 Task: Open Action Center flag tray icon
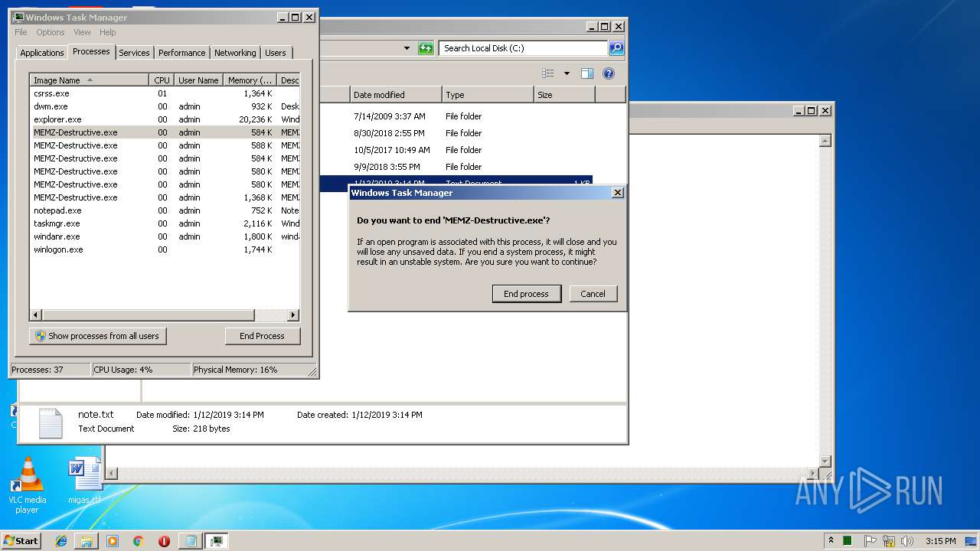(x=870, y=541)
